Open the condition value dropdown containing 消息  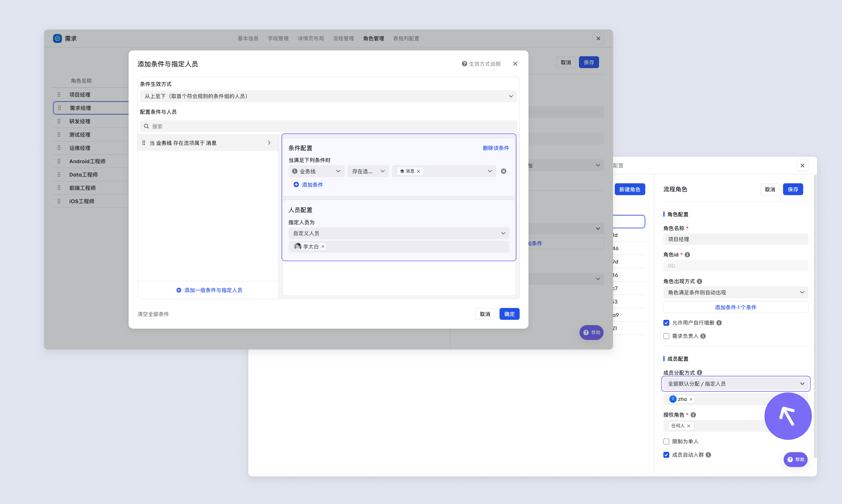(444, 171)
